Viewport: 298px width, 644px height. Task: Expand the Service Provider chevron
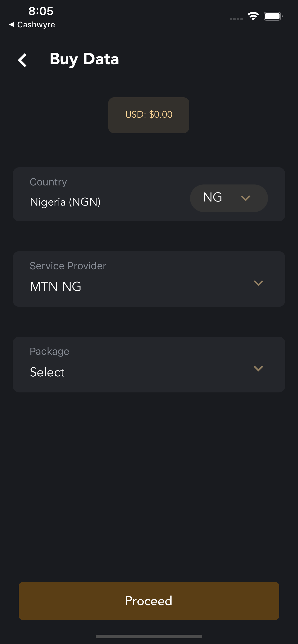pos(258,283)
